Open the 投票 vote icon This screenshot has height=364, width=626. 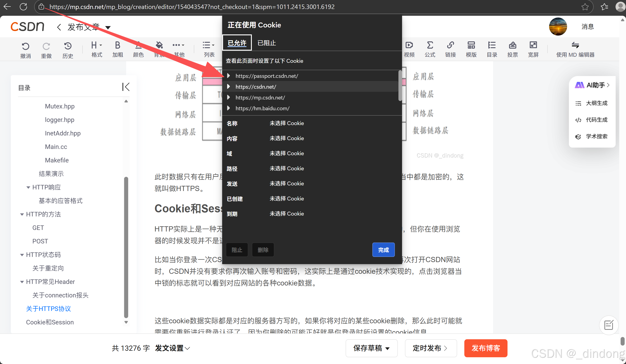coord(512,45)
